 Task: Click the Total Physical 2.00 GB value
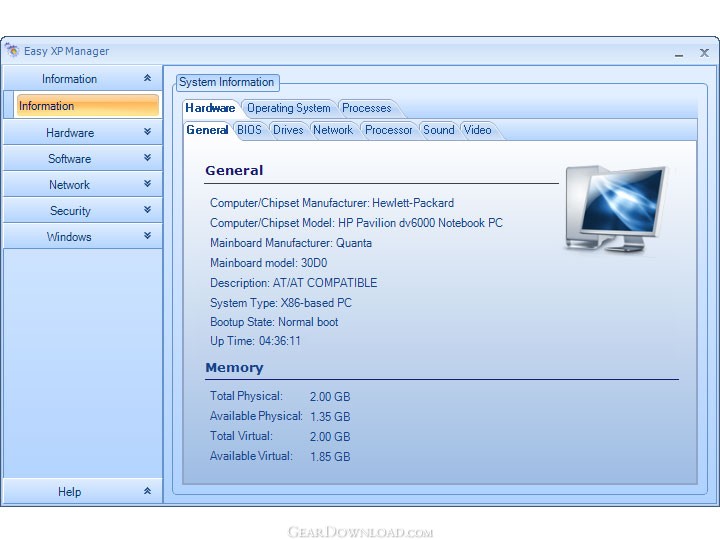tap(330, 397)
